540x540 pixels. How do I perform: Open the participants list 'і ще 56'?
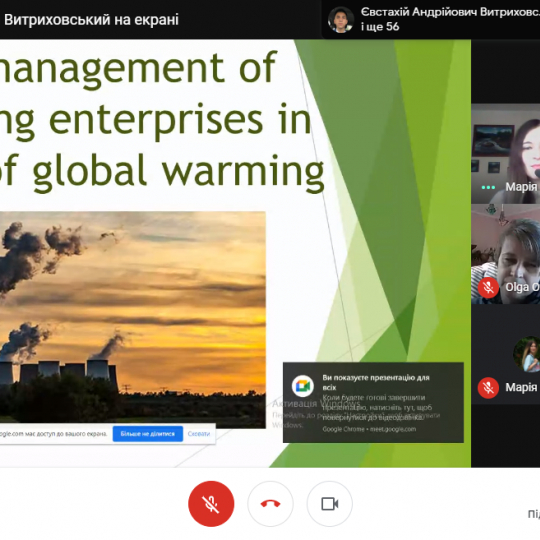[380, 27]
